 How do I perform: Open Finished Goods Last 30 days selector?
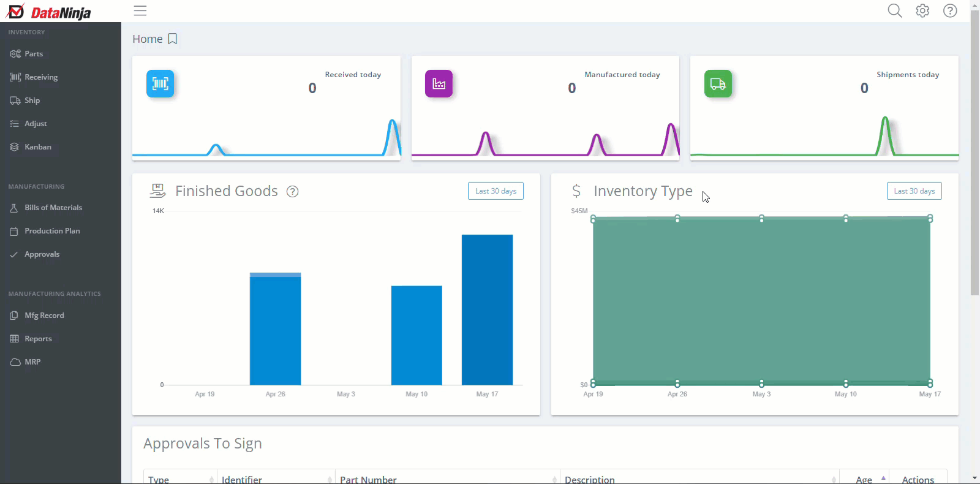pos(496,191)
